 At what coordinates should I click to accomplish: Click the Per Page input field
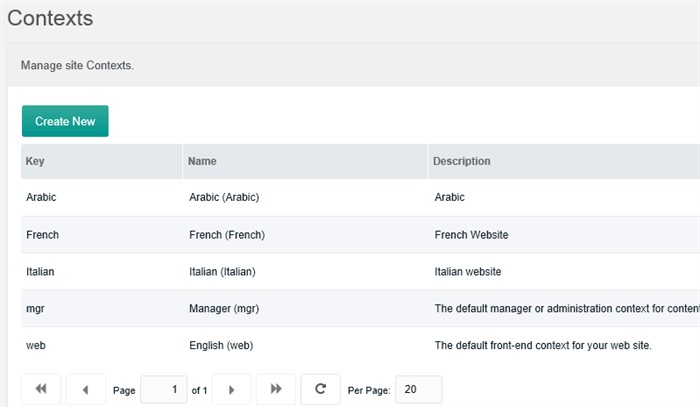pos(418,389)
